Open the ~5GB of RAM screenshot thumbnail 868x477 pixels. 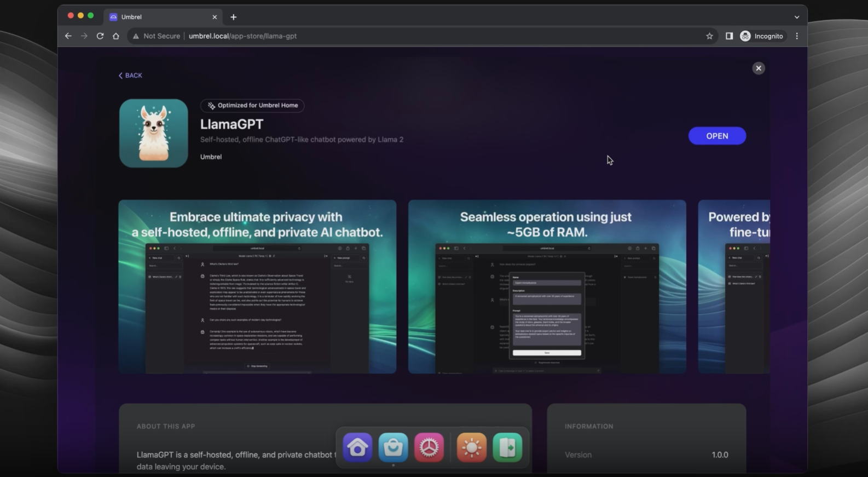pyautogui.click(x=547, y=286)
